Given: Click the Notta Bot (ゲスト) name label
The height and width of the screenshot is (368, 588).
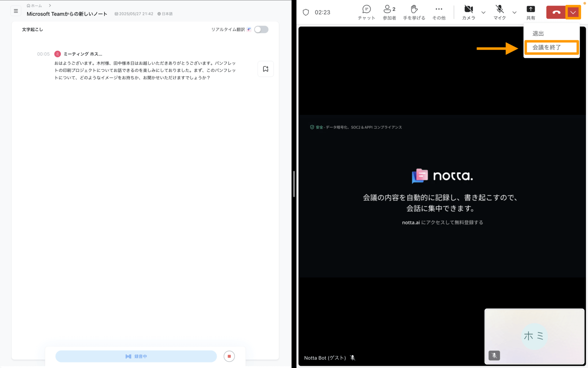Looking at the screenshot, I should (x=325, y=358).
